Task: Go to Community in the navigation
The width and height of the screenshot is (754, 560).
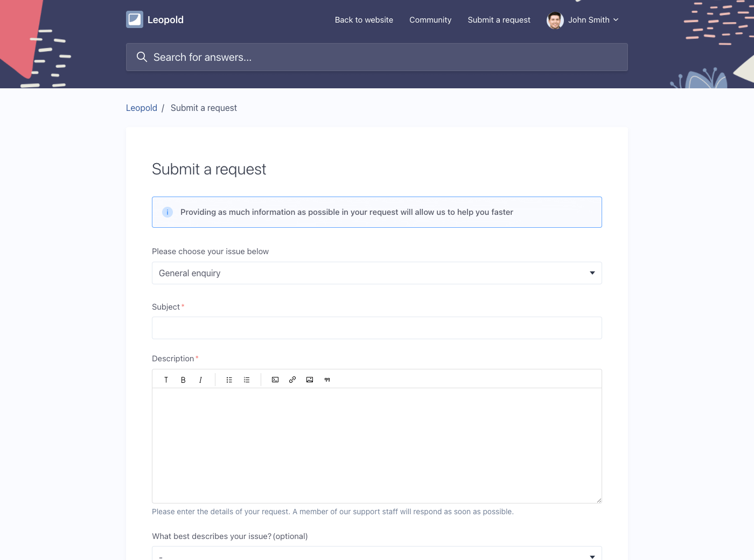Action: click(430, 20)
